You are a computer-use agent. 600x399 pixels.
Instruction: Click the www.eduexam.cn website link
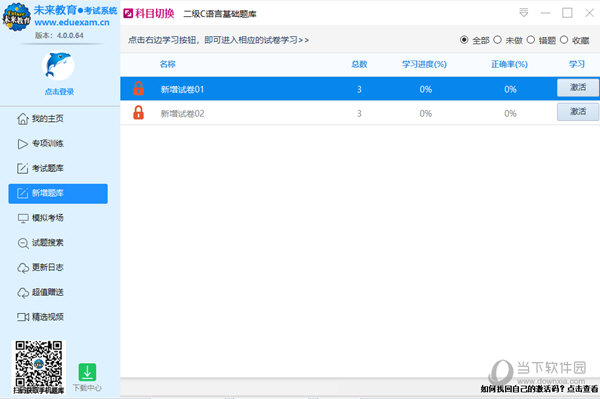point(72,23)
